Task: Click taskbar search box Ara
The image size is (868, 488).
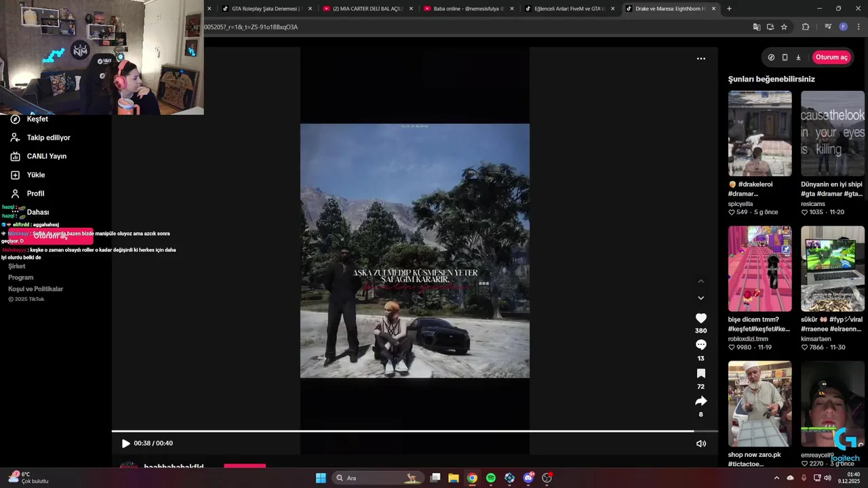Action: tap(378, 478)
